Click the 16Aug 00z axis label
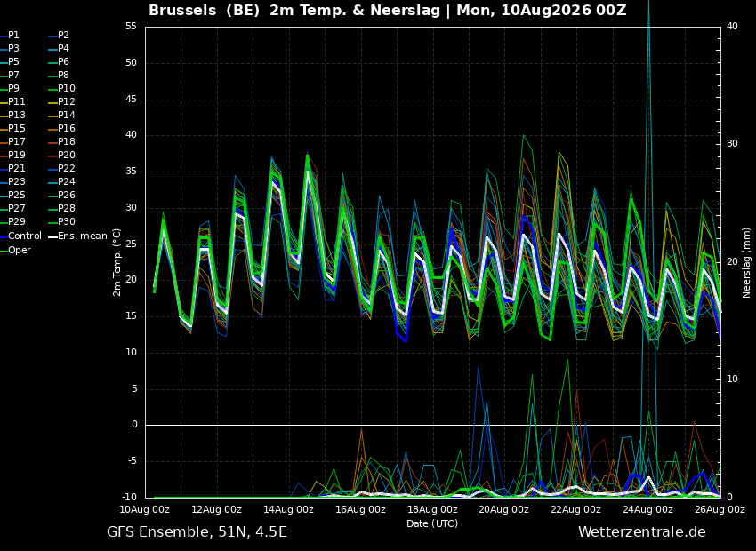 coord(360,509)
